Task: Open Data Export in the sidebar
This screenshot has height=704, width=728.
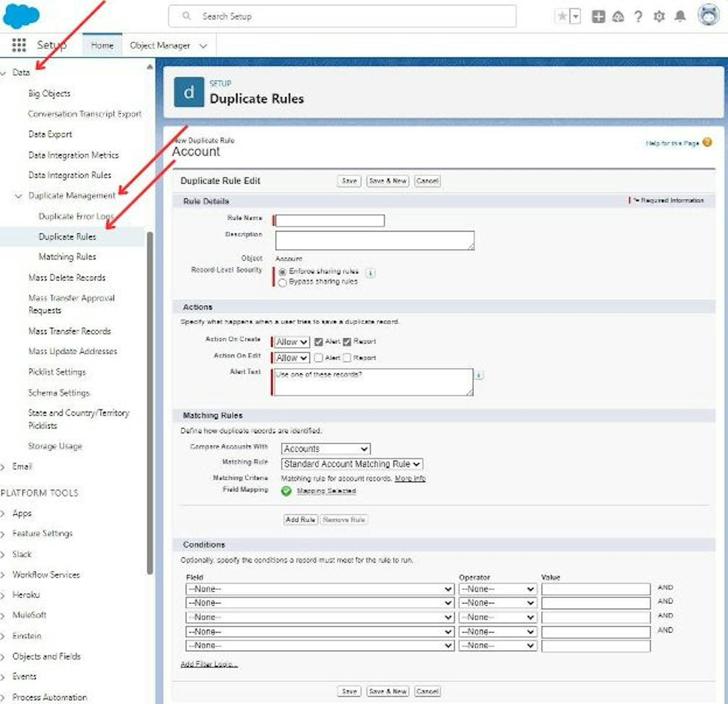Action: [50, 134]
